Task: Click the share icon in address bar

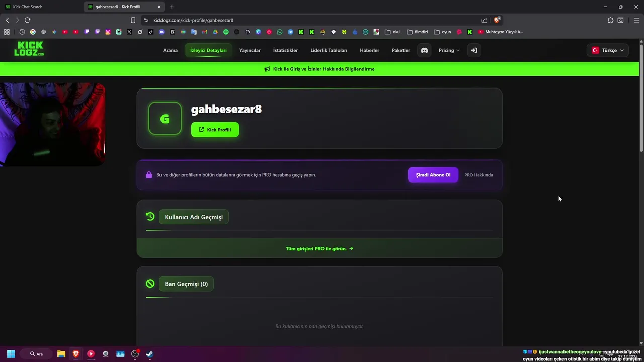Action: pyautogui.click(x=484, y=20)
